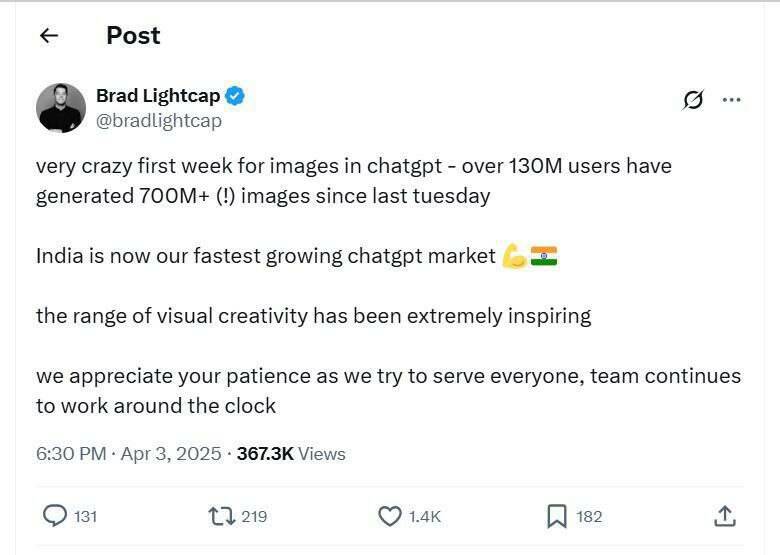This screenshot has width=780, height=555.
Task: Click the 6:30 PM Apr 3, 2025 timestamp
Action: pyautogui.click(x=128, y=454)
